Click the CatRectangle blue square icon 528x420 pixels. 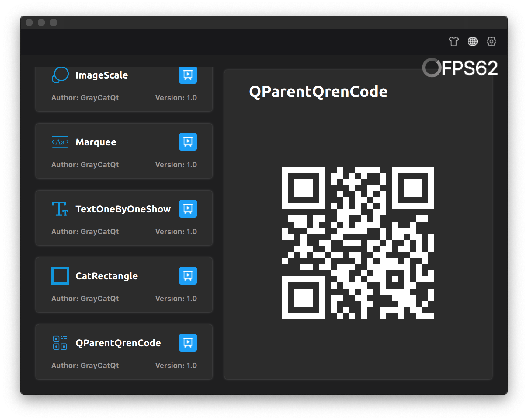(x=60, y=276)
